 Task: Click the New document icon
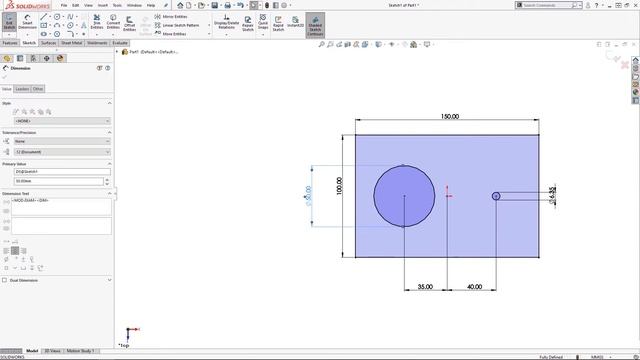189,5
